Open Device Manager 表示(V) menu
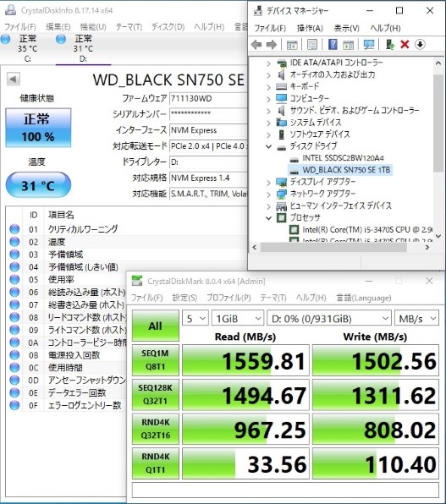The height and width of the screenshot is (504, 446). 347,28
